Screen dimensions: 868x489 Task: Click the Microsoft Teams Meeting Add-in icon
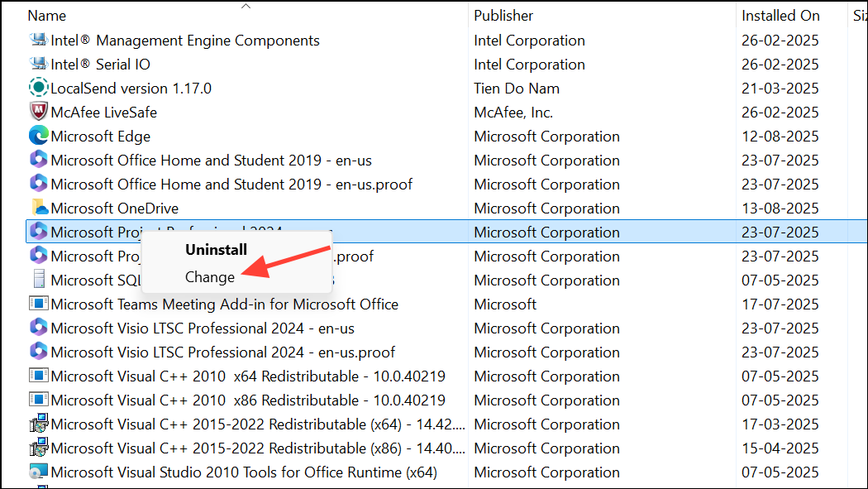pyautogui.click(x=37, y=304)
